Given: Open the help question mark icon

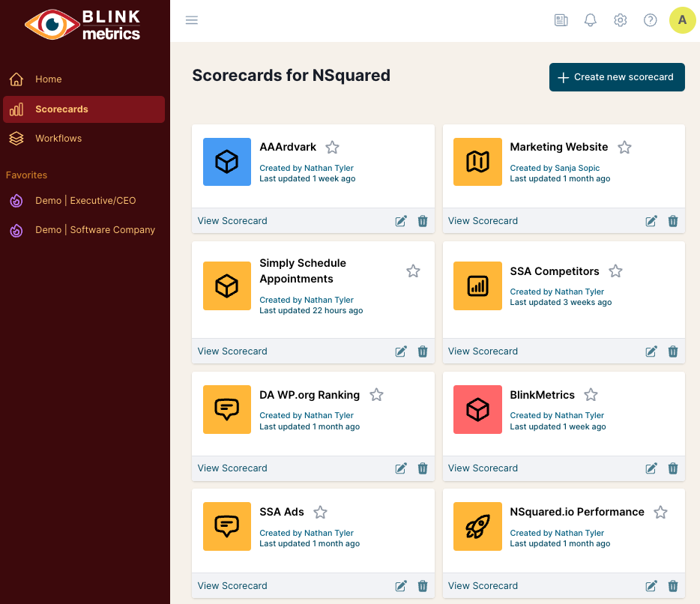Looking at the screenshot, I should pos(650,20).
